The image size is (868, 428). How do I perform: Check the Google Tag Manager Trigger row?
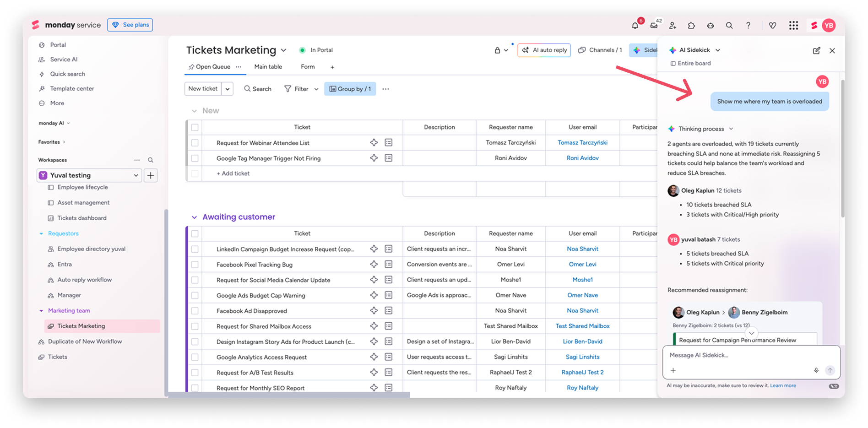click(195, 158)
